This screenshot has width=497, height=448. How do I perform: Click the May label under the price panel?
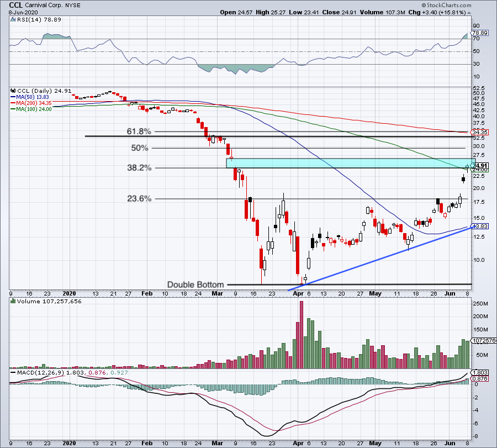tap(376, 293)
